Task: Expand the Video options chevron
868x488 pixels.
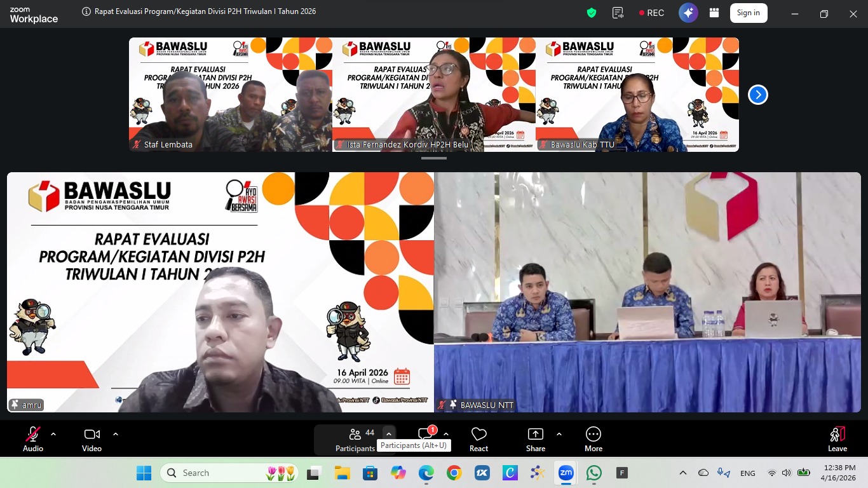Action: [x=116, y=435]
